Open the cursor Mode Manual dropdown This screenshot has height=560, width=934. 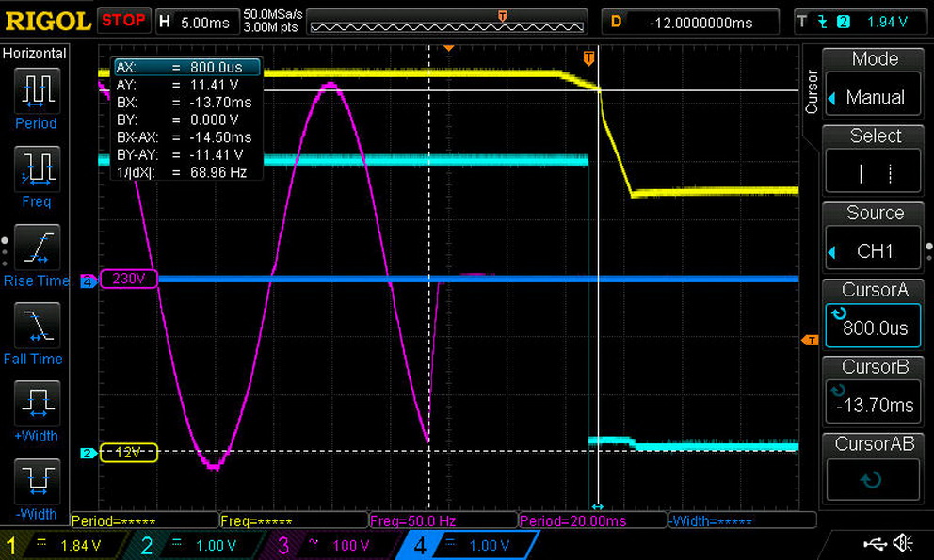(874, 97)
